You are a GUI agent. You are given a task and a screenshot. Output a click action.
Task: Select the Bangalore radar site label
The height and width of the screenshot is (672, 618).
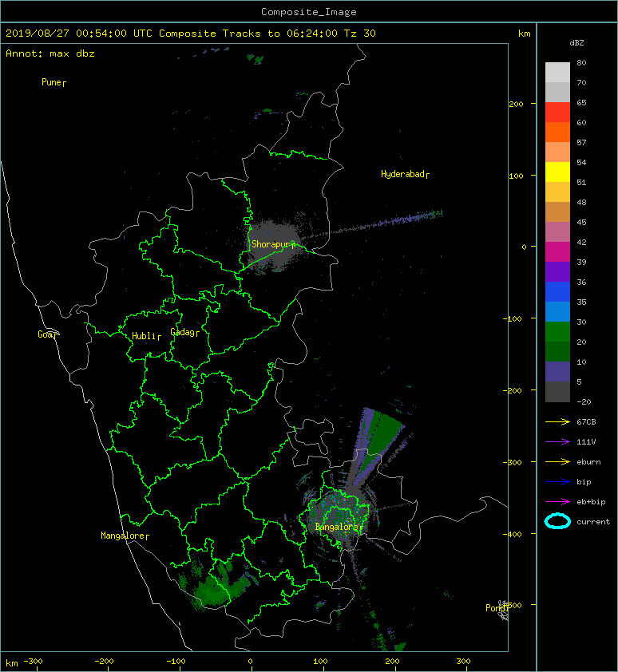(339, 527)
